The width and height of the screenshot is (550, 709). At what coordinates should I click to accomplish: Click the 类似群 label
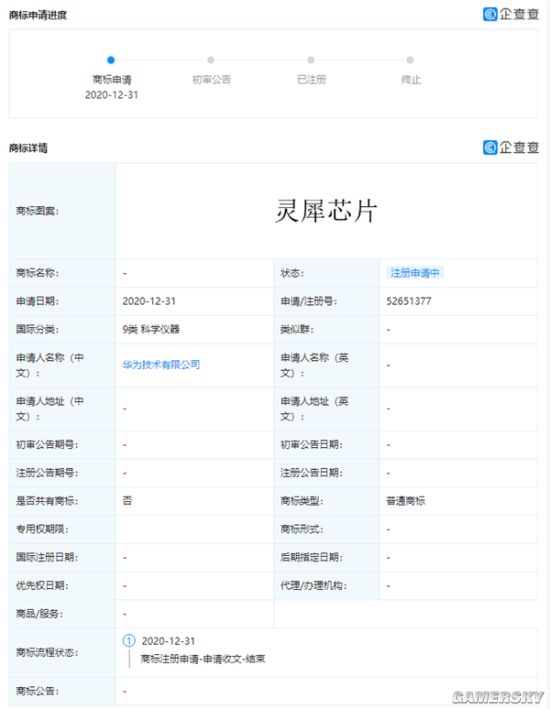[297, 329]
